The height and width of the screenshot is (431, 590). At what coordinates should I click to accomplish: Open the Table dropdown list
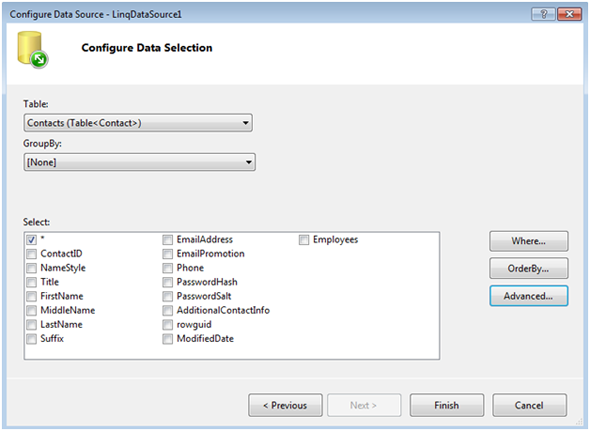coord(138,123)
